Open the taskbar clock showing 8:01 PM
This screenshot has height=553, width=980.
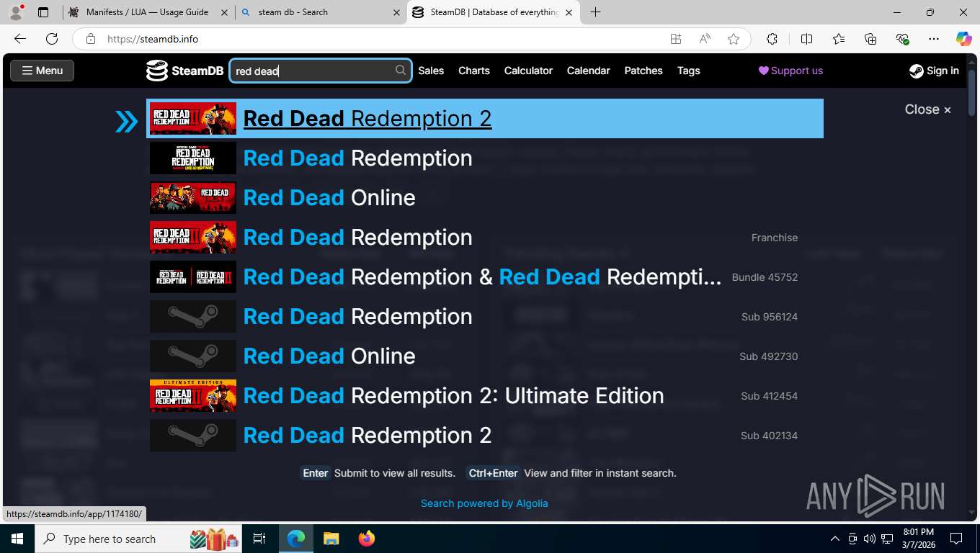(x=919, y=539)
